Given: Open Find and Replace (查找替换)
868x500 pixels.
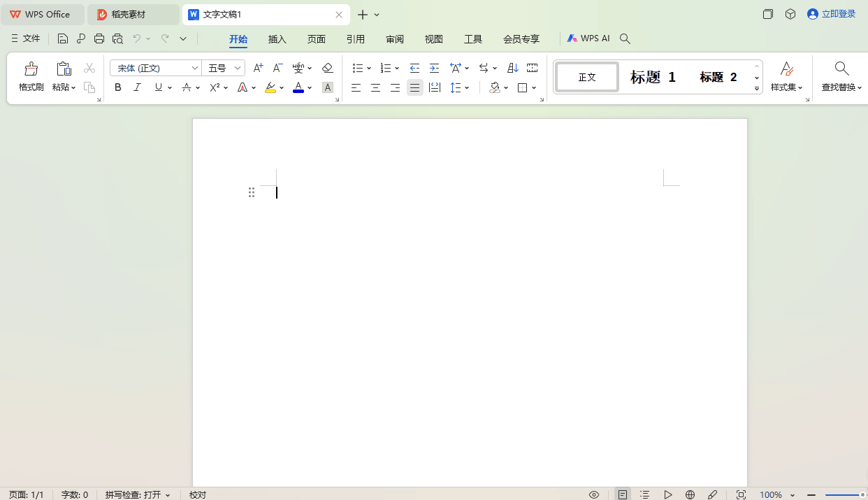Looking at the screenshot, I should click(x=841, y=76).
